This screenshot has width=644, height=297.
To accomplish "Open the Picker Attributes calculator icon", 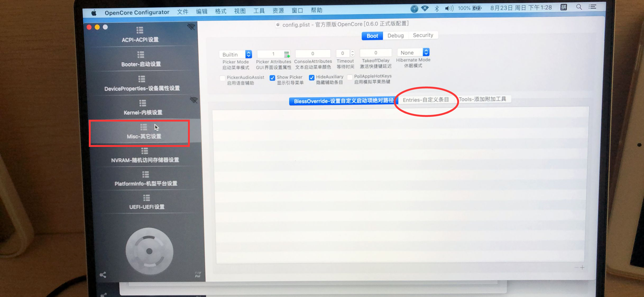I will pyautogui.click(x=287, y=54).
